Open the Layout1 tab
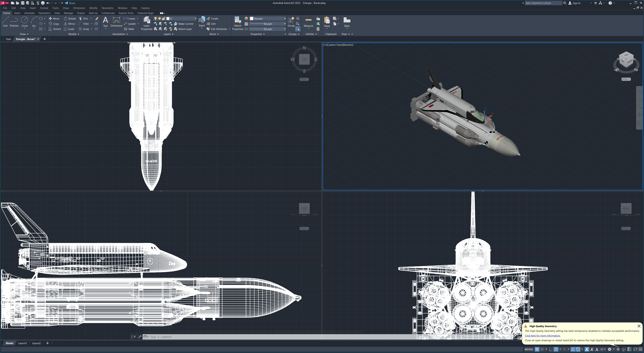This screenshot has height=353, width=644. pos(22,343)
